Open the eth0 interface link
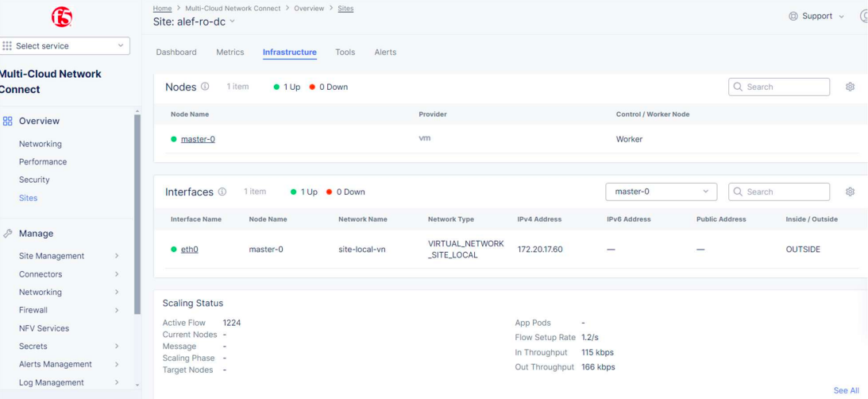The image size is (868, 399). (189, 250)
